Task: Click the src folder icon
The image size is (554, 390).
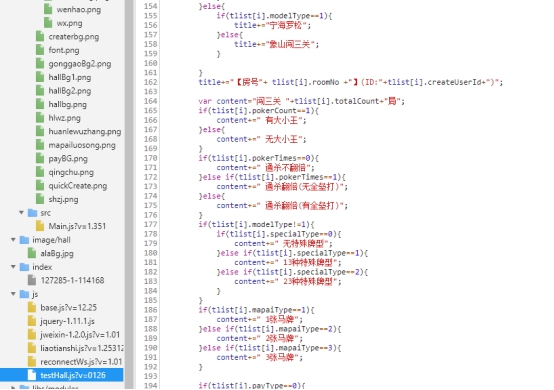Action: (x=33, y=213)
